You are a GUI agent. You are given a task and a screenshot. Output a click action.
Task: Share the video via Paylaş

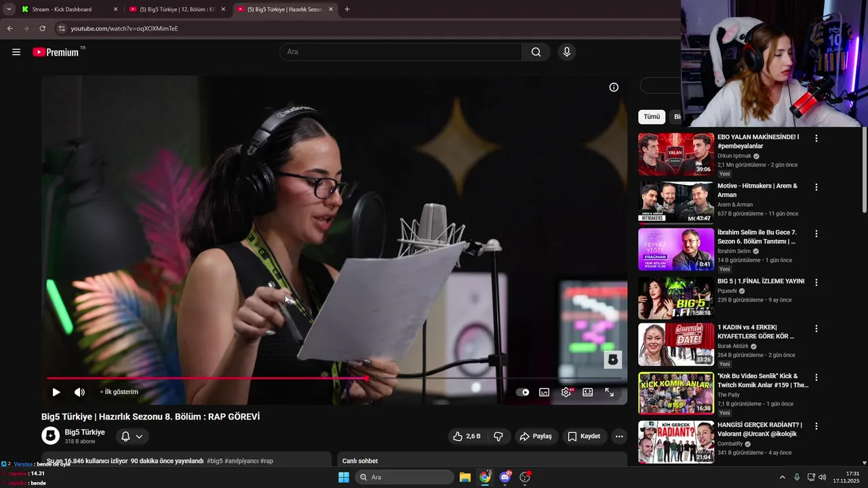click(536, 436)
